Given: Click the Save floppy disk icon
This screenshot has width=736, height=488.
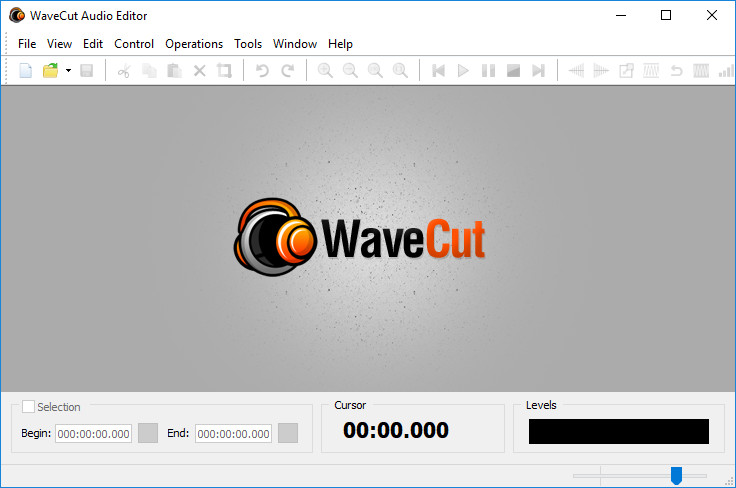Looking at the screenshot, I should 86,71.
